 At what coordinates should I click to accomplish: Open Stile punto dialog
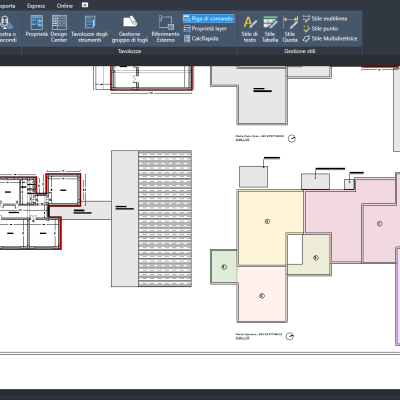320,29
